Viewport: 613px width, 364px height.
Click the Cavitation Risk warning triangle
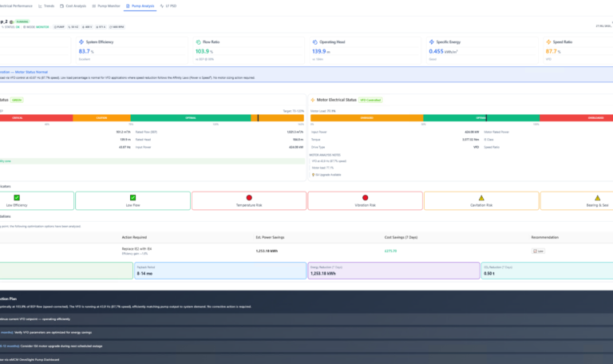[x=481, y=198]
